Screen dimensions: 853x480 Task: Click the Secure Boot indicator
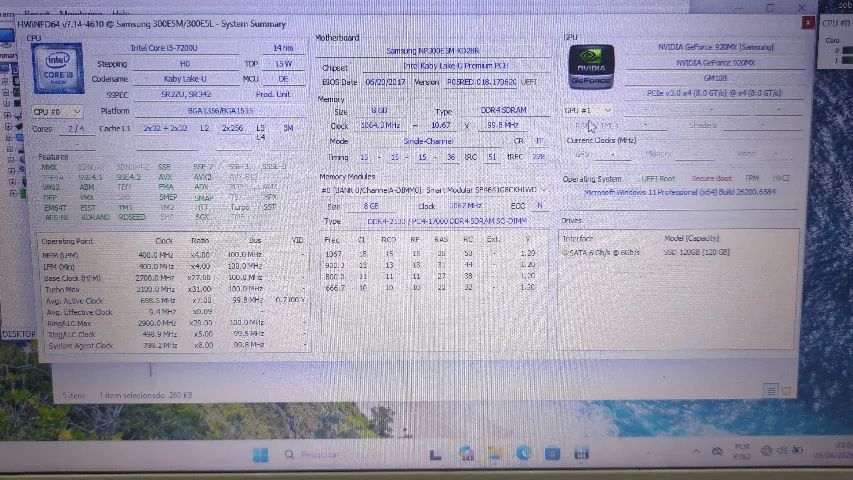pyautogui.click(x=711, y=179)
